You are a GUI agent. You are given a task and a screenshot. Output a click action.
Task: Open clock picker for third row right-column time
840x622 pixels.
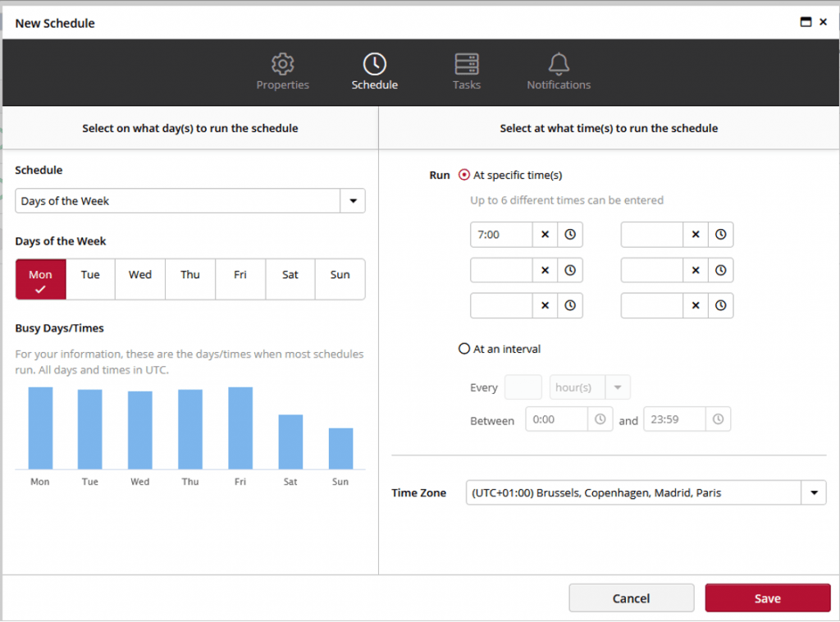click(x=720, y=305)
